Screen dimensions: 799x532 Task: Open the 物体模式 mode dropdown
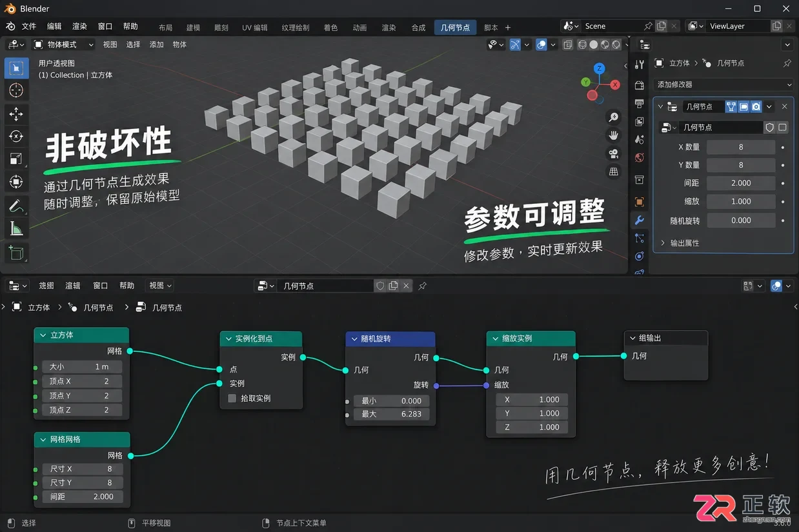pos(63,44)
